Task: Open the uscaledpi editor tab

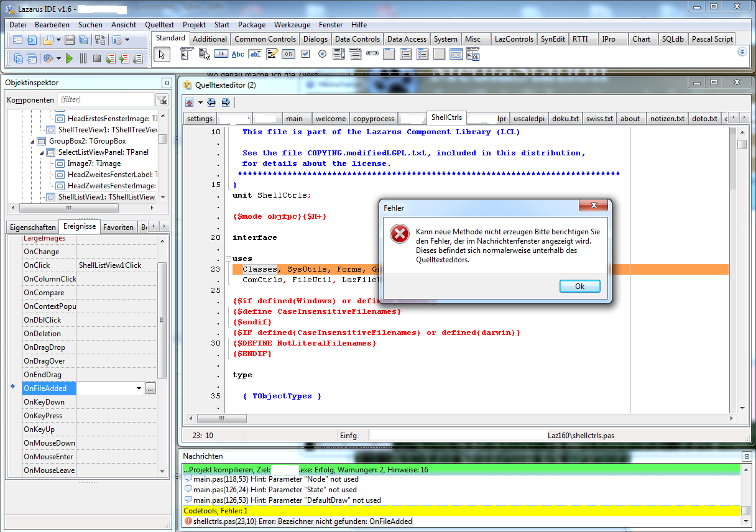Action: click(528, 118)
